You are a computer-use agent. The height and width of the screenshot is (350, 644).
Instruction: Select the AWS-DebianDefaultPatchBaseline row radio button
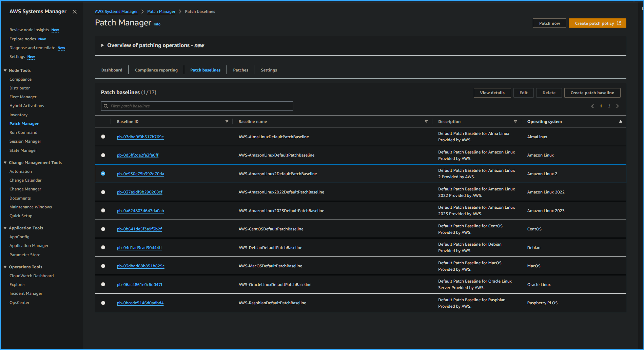click(x=103, y=247)
